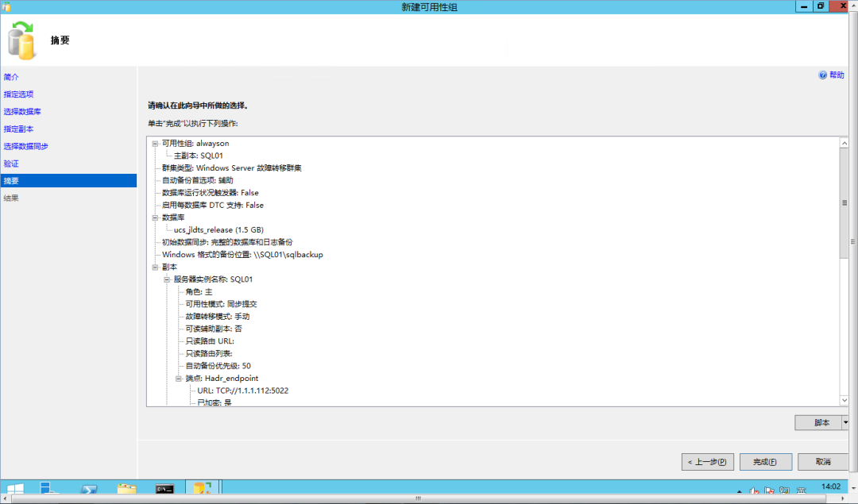Collapse the 数据库 tree node

click(155, 217)
